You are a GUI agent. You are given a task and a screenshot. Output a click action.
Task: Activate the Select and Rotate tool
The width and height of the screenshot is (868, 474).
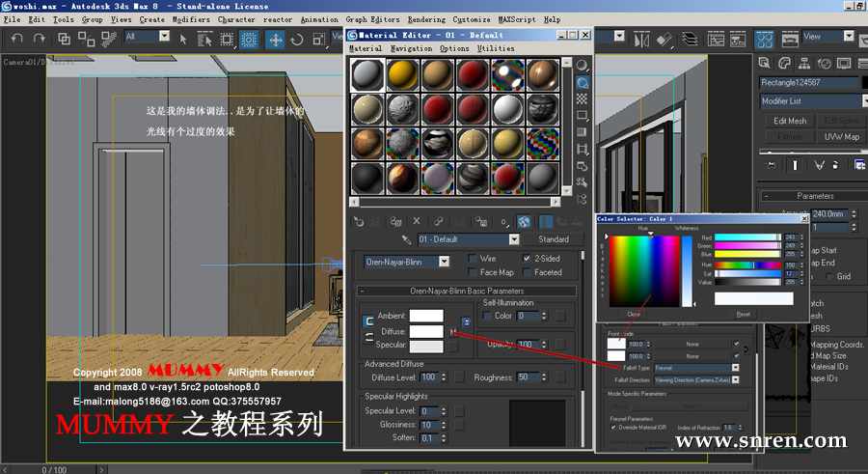(x=297, y=40)
